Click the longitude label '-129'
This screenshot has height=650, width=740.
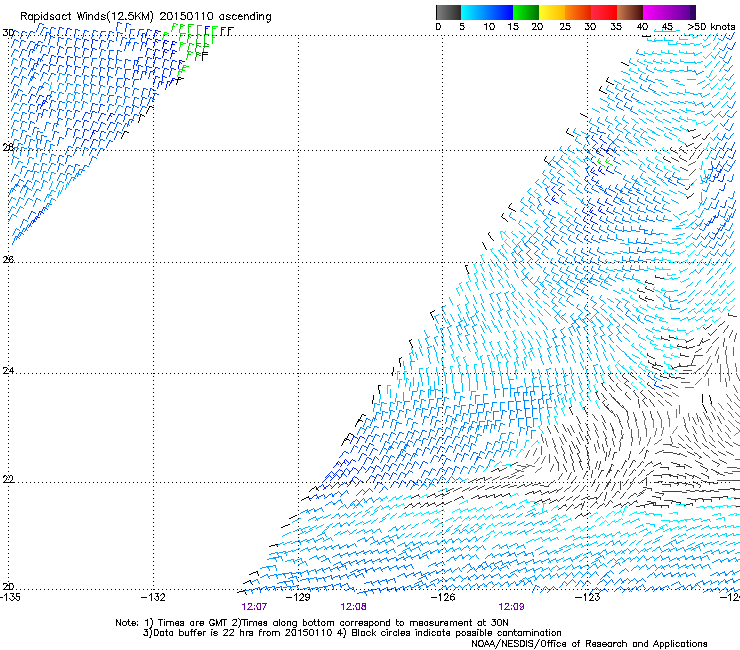pyautogui.click(x=298, y=597)
